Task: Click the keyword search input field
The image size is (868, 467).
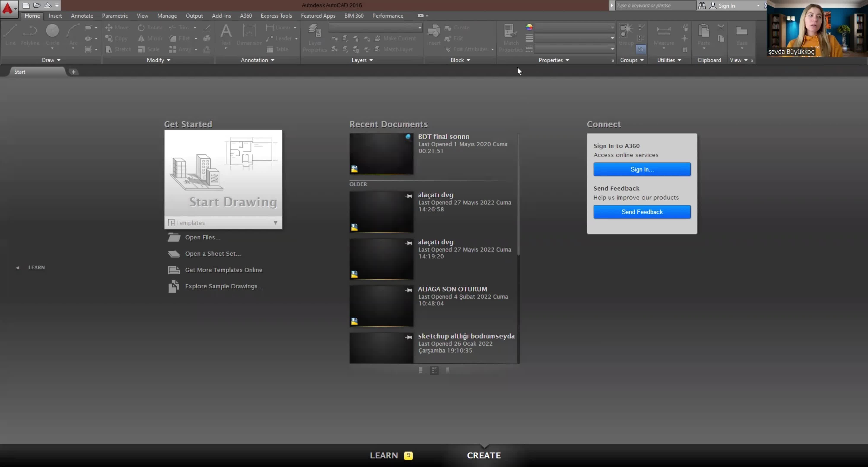Action: pos(655,5)
